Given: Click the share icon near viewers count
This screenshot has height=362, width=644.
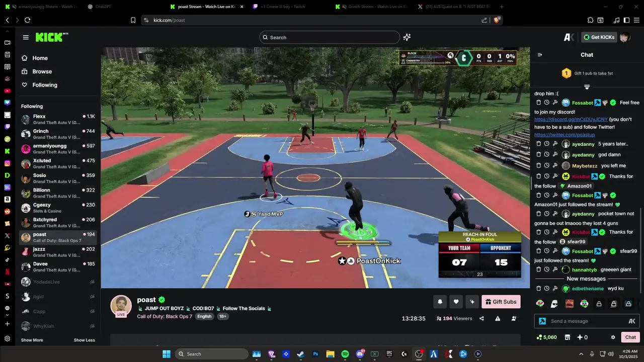Looking at the screenshot, I should 481,318.
